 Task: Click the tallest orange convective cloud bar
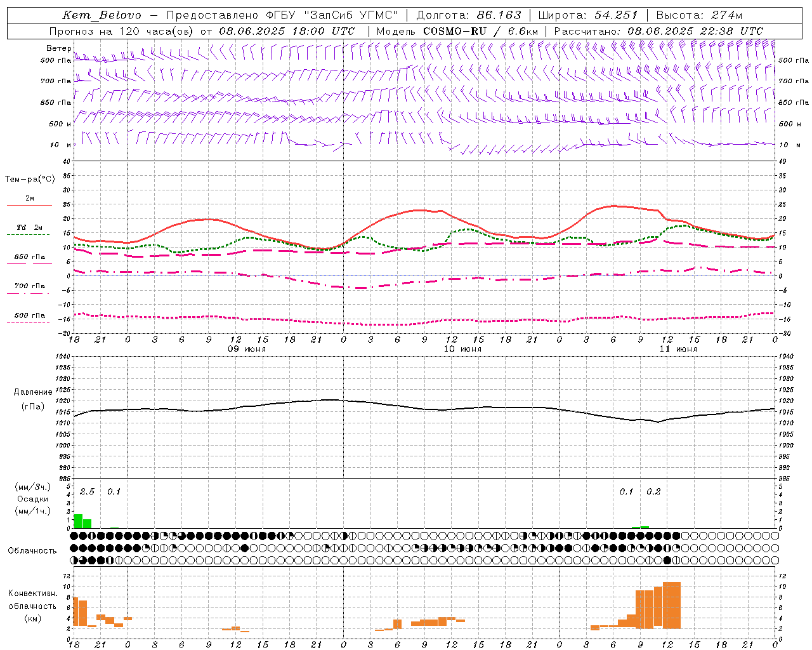[671, 606]
